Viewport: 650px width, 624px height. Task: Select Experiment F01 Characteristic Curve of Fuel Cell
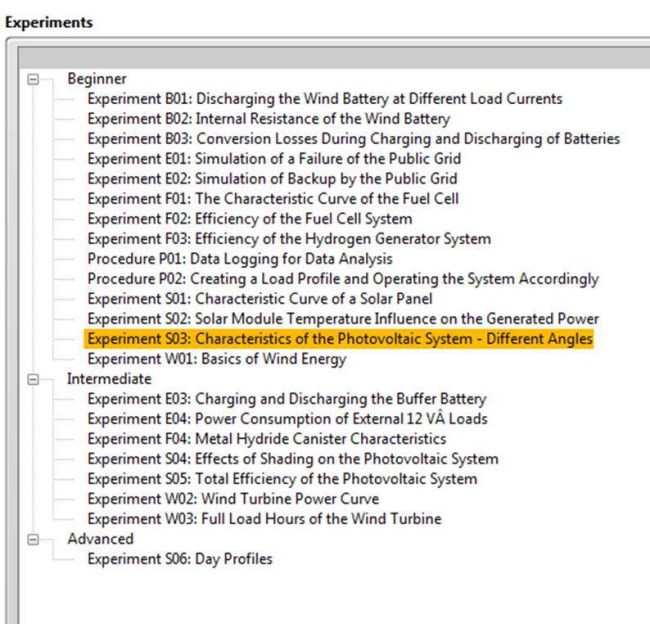pyautogui.click(x=273, y=199)
